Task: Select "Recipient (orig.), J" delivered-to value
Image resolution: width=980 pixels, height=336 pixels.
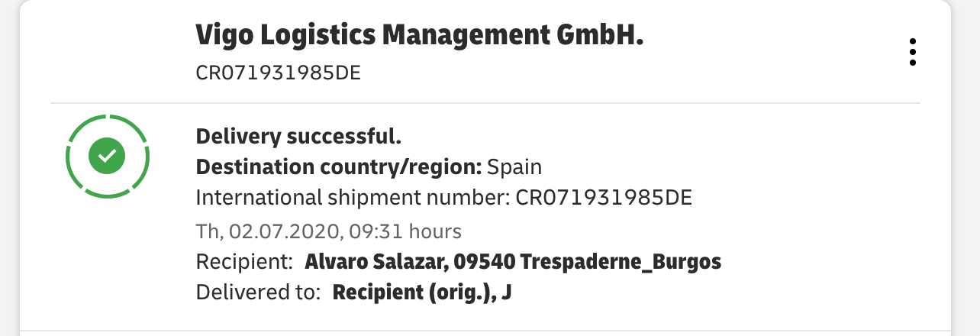Action: 421,292
